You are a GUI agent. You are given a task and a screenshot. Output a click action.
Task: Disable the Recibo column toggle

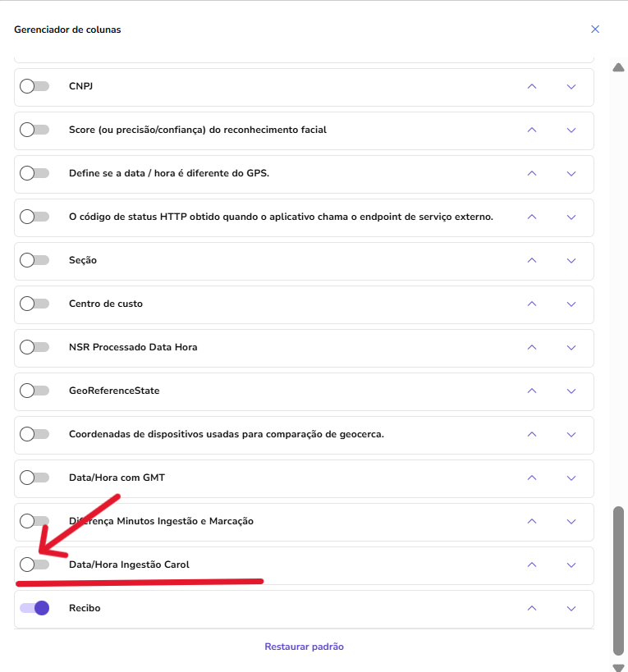(34, 608)
